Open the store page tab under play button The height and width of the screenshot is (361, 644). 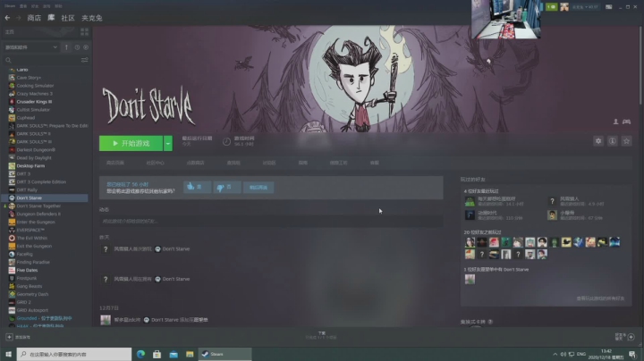click(115, 163)
